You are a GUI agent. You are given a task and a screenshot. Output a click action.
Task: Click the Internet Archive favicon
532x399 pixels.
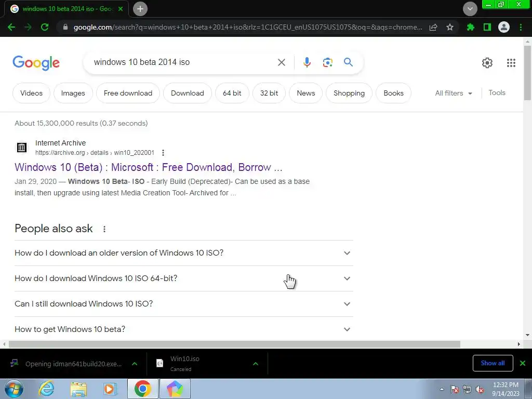coord(22,148)
